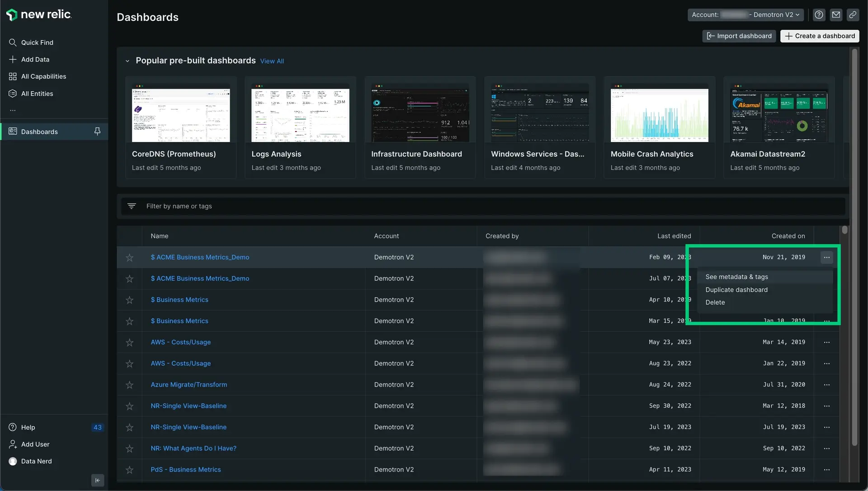Viewport: 868px width, 491px height.
Task: Click the Quick Find magnifier icon
Action: coord(13,42)
